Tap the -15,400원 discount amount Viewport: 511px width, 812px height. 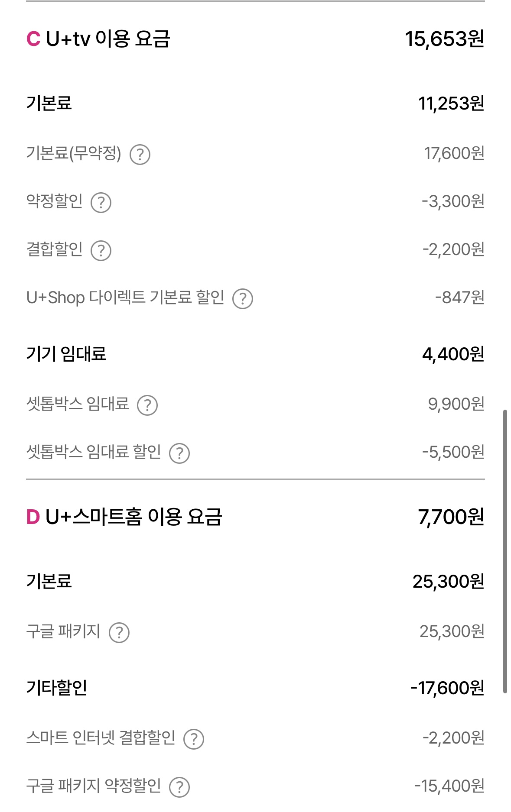tap(449, 786)
